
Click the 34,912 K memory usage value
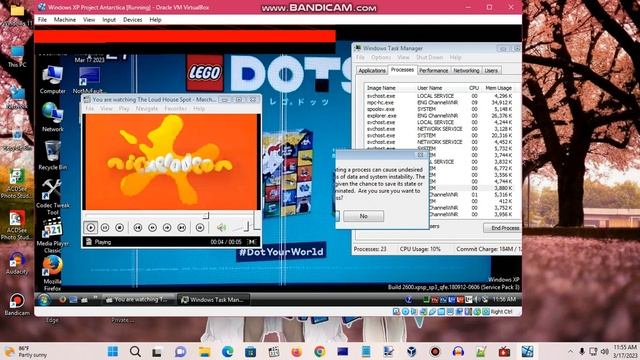click(x=502, y=102)
